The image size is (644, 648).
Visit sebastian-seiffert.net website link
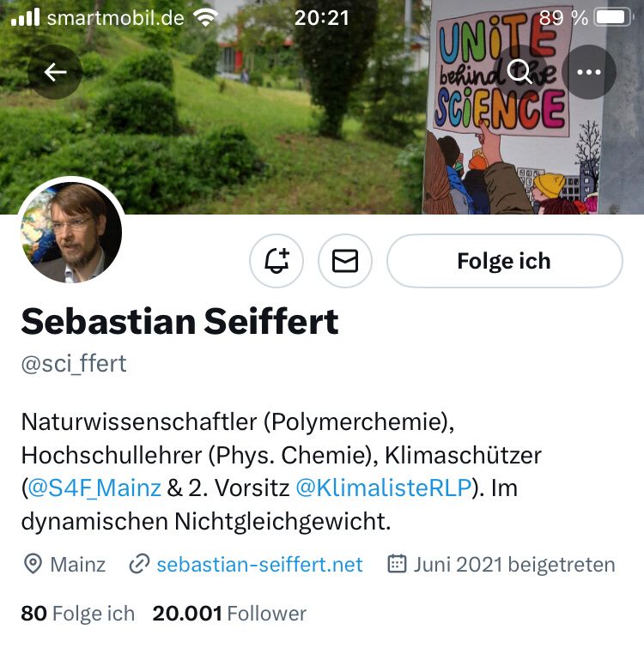(x=259, y=565)
